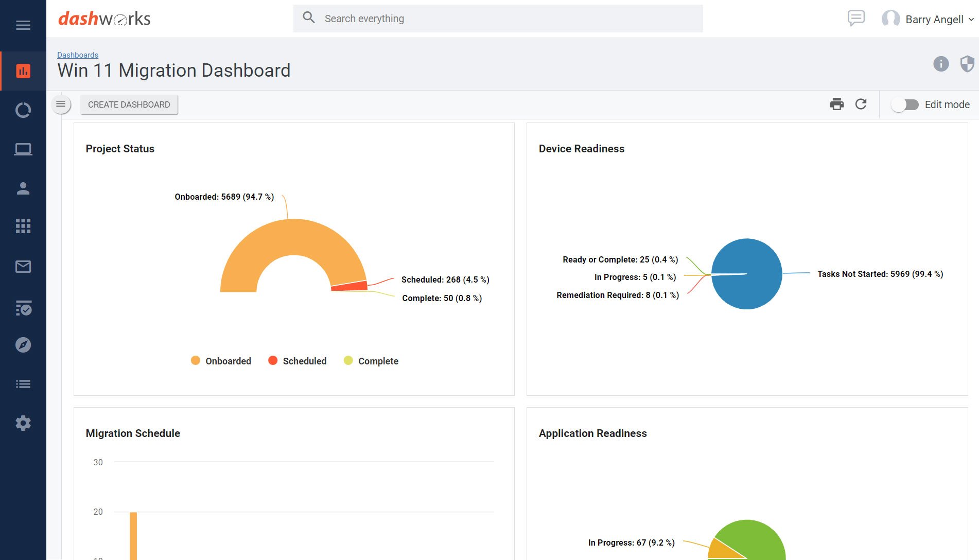Refresh the dashboard with the reload icon
The height and width of the screenshot is (560, 979).
(x=861, y=104)
